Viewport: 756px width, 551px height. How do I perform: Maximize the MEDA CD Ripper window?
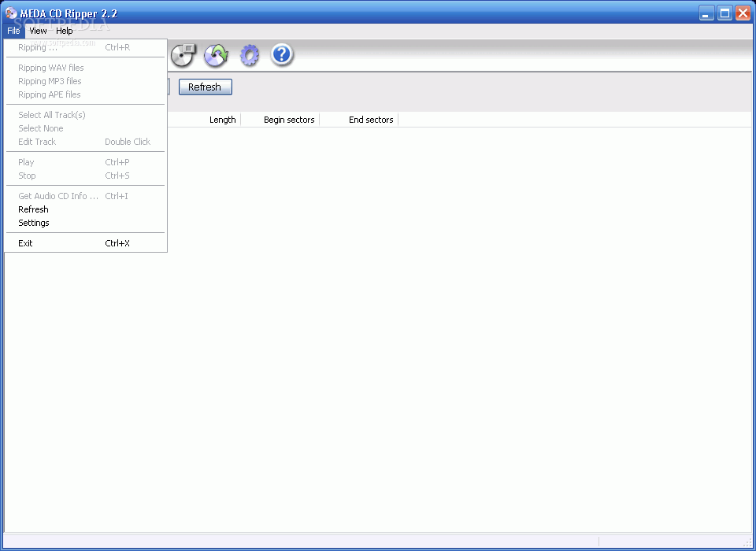point(724,13)
